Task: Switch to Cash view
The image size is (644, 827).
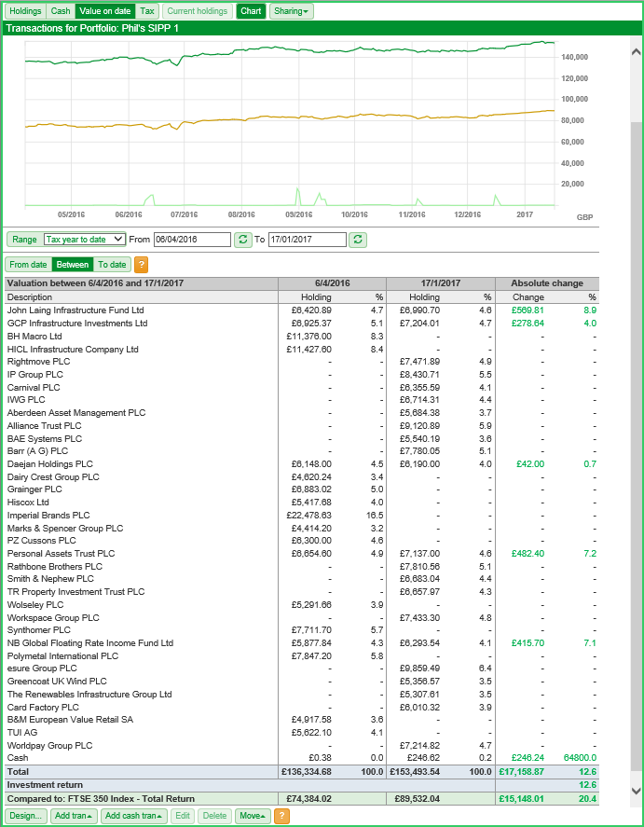Action: [61, 11]
